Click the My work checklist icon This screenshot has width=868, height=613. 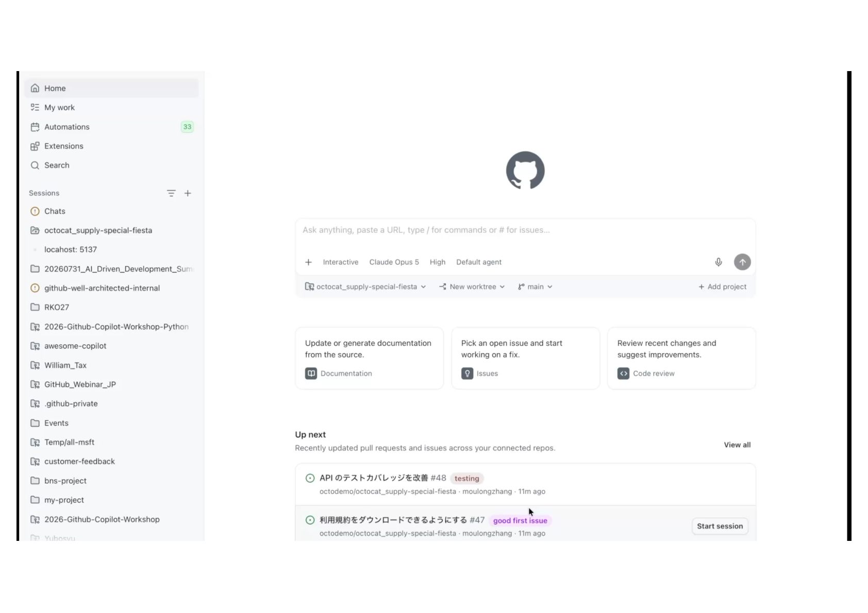point(35,107)
